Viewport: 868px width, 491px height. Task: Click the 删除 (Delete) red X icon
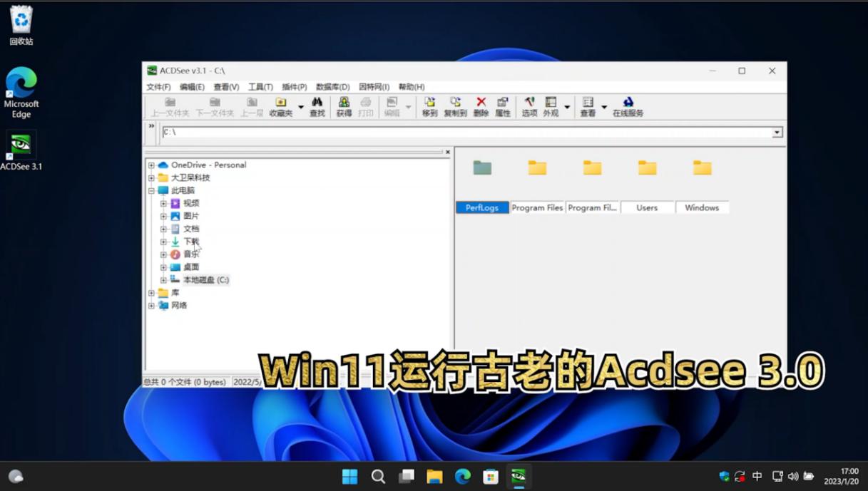(x=480, y=107)
